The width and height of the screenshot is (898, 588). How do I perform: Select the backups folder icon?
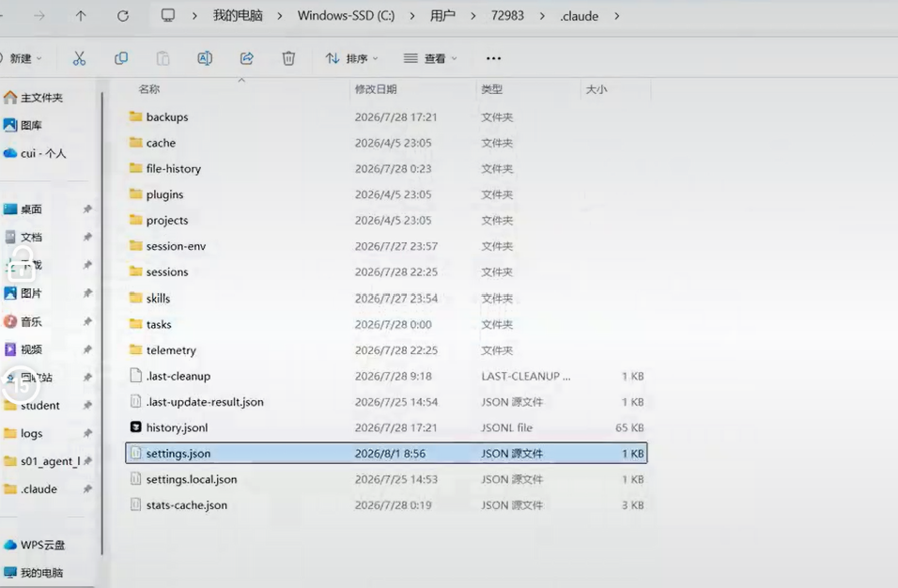[x=135, y=116]
